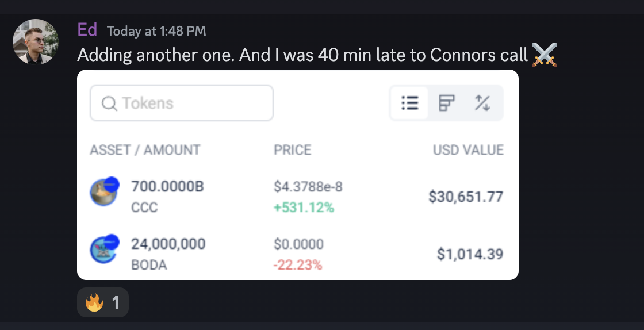Click the Today at 1:48 PM timestamp

coord(156,31)
